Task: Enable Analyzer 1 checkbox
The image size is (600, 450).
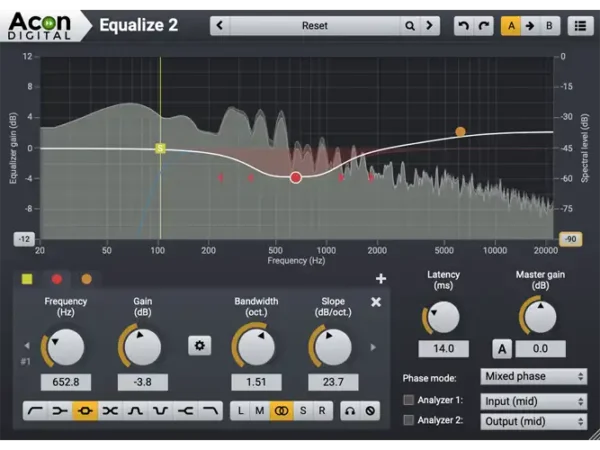Action: (409, 400)
